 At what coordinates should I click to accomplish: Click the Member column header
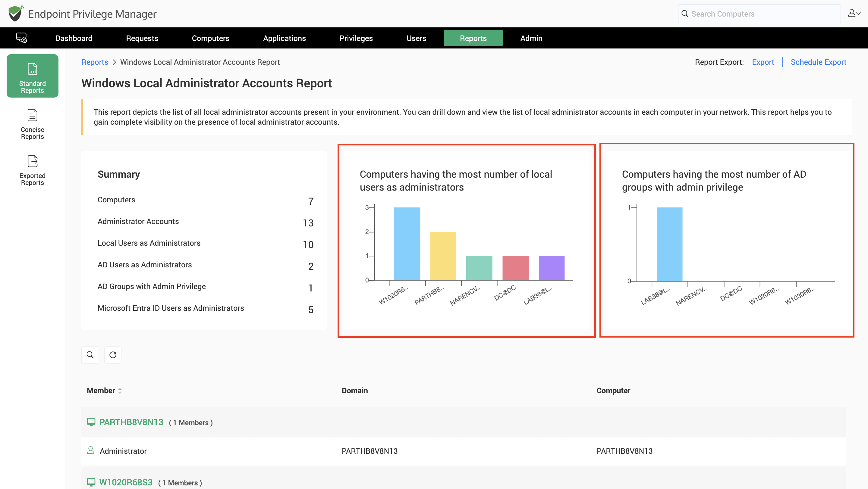[x=101, y=391]
